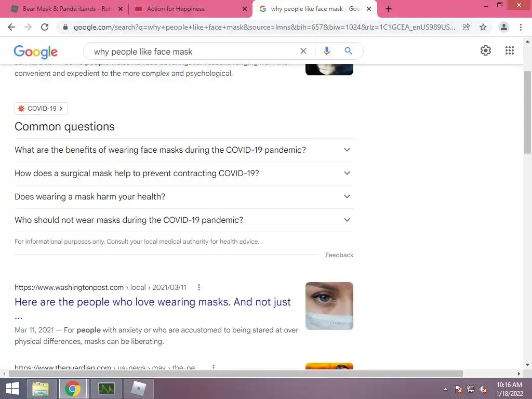This screenshot has height=399, width=532.
Task: Clear the search box text
Action: coord(303,51)
